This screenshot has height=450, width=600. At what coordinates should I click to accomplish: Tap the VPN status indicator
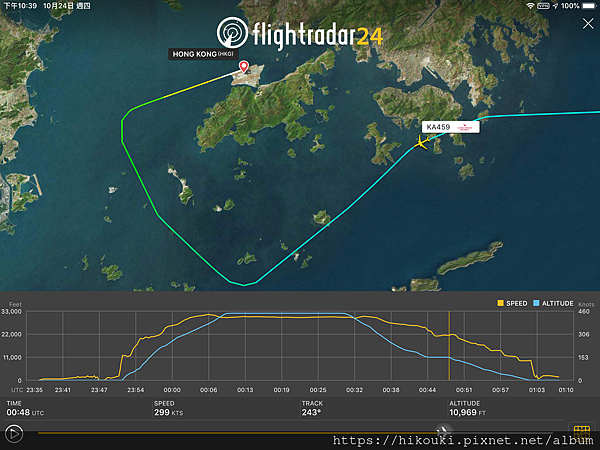543,6
